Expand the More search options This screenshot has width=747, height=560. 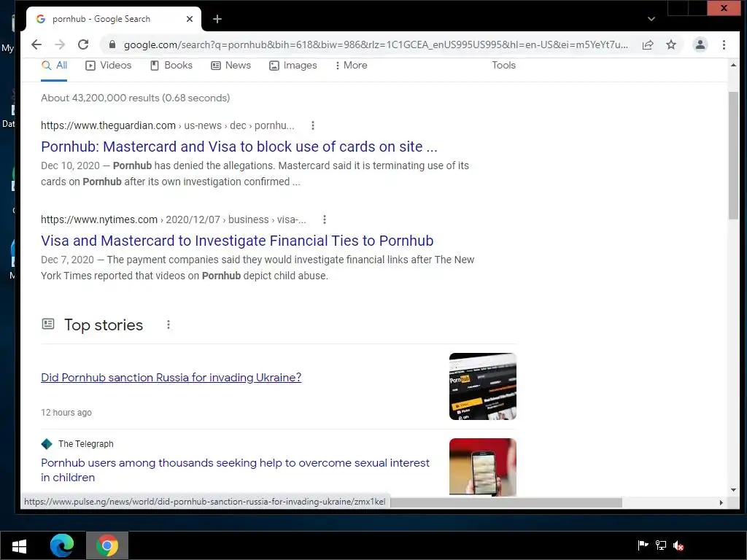pyautogui.click(x=351, y=66)
